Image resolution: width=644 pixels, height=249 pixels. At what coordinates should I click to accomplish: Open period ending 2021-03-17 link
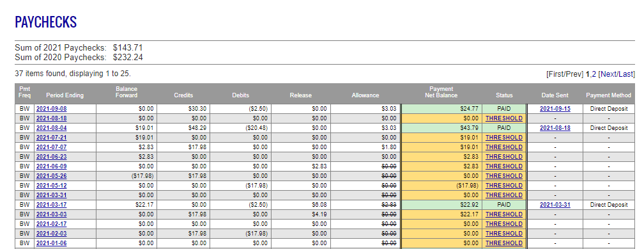tap(51, 205)
